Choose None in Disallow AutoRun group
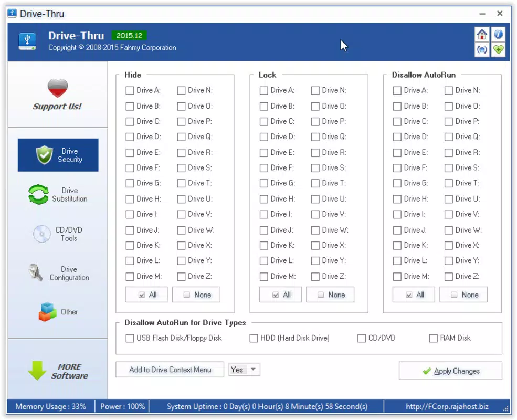The height and width of the screenshot is (420, 517). (x=463, y=295)
